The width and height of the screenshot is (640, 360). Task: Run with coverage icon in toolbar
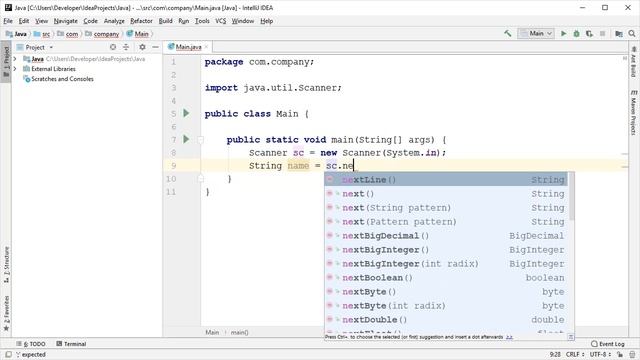pos(589,33)
